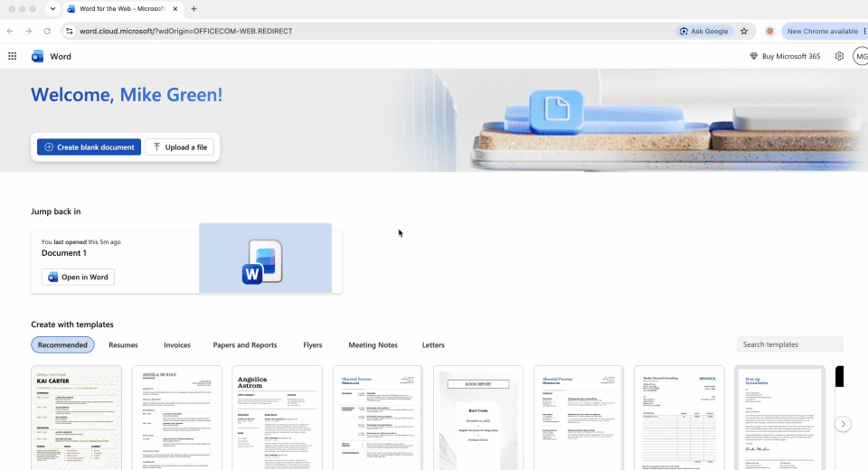Viewport: 868px width, 470px height.
Task: Choose the Invoice template thumbnail
Action: [679, 418]
